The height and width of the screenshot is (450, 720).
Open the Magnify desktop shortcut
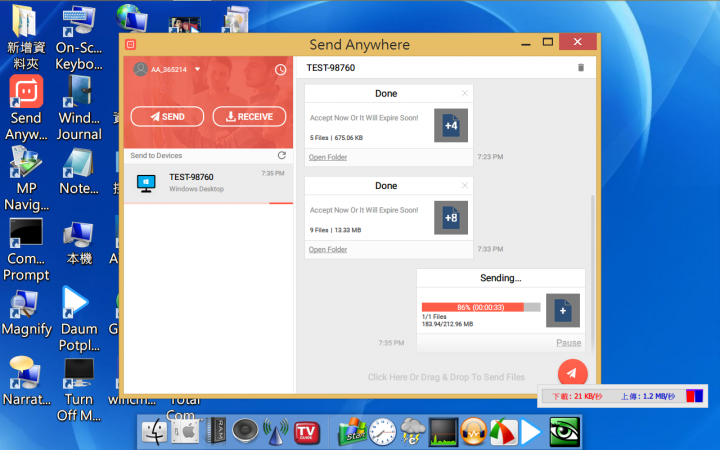[x=26, y=313]
